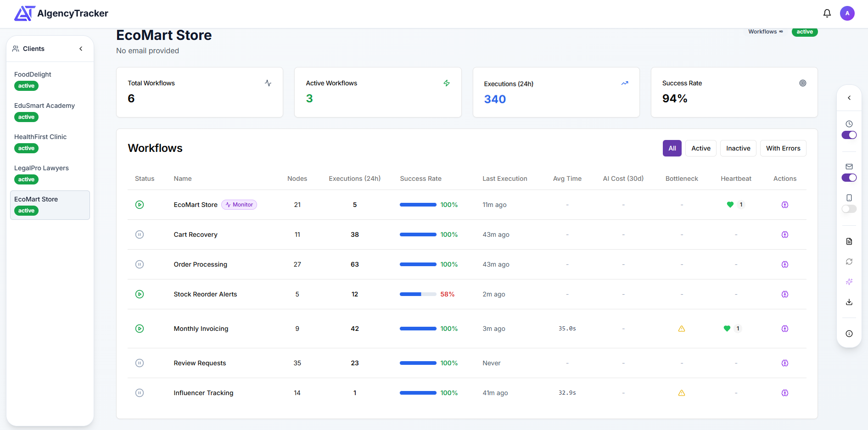
Task: Select the sparkles AI icon in right sidebar
Action: [849, 281]
